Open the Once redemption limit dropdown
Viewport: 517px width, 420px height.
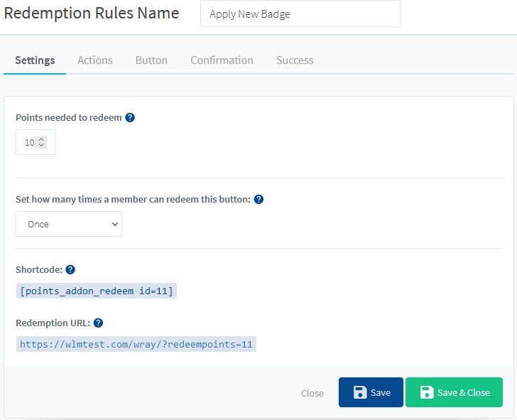point(69,224)
